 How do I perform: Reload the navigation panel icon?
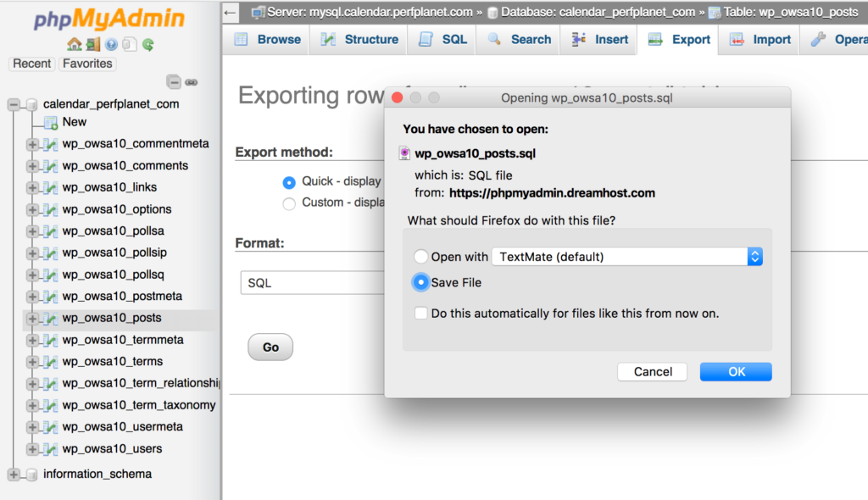(x=147, y=44)
